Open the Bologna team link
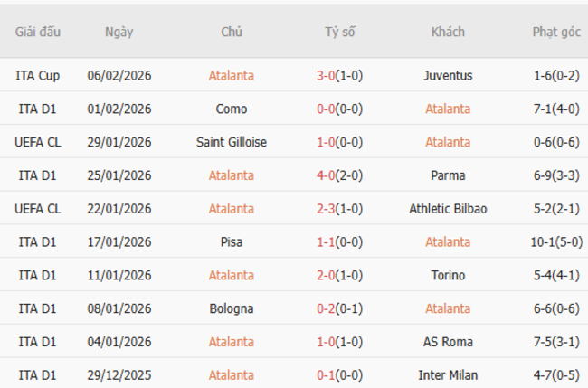588x388 pixels. pyautogui.click(x=232, y=308)
